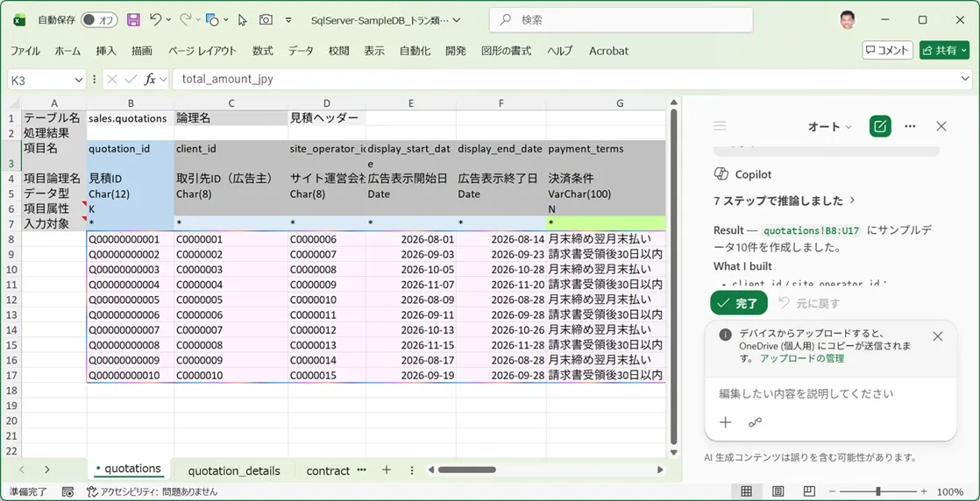980x501 pixels.
Task: Click the vertical scrollbar in the sheet
Action: click(x=672, y=275)
